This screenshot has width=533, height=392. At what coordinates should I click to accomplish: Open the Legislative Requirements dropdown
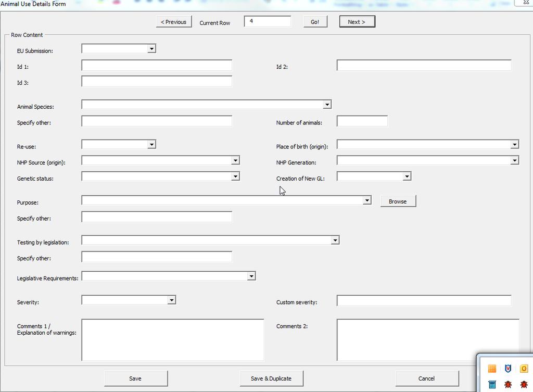[251, 276]
